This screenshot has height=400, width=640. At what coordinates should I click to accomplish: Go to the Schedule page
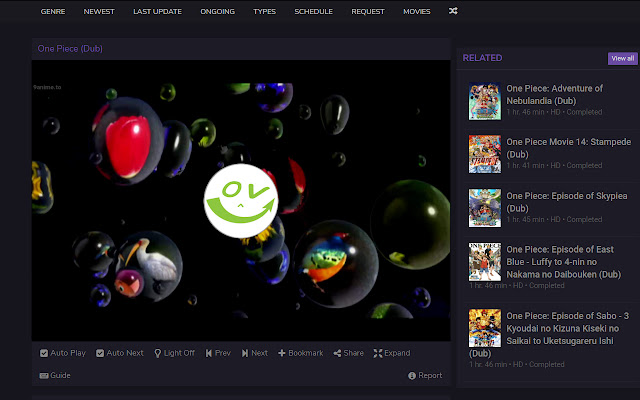tap(313, 12)
